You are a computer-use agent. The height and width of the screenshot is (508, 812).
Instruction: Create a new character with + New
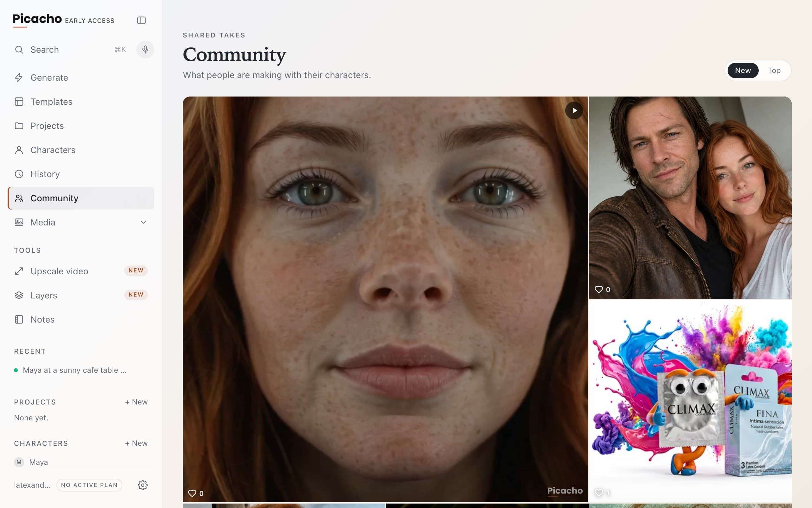136,443
